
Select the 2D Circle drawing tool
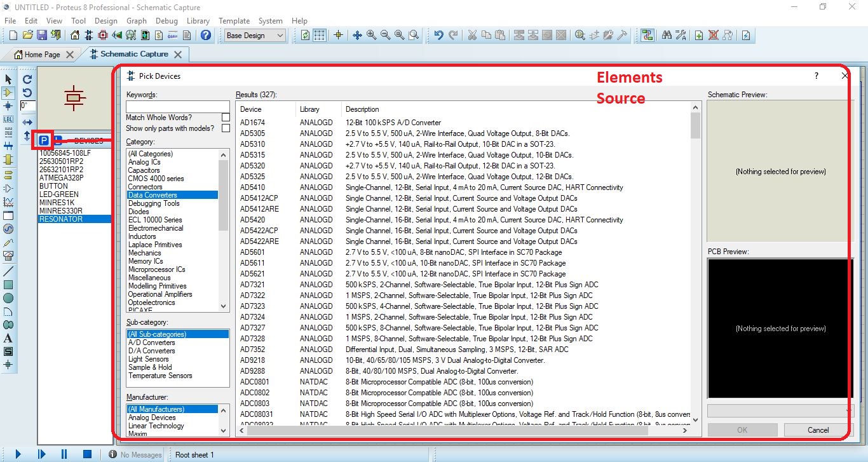point(8,298)
